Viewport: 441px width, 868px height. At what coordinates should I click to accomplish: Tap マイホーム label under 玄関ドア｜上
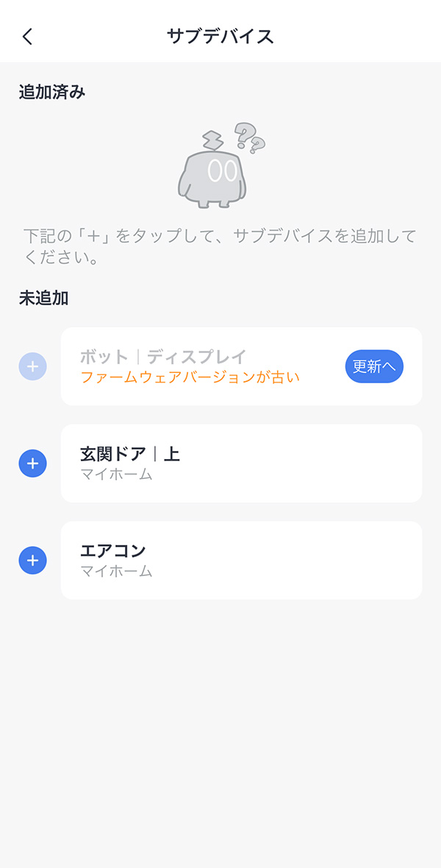[x=116, y=474]
